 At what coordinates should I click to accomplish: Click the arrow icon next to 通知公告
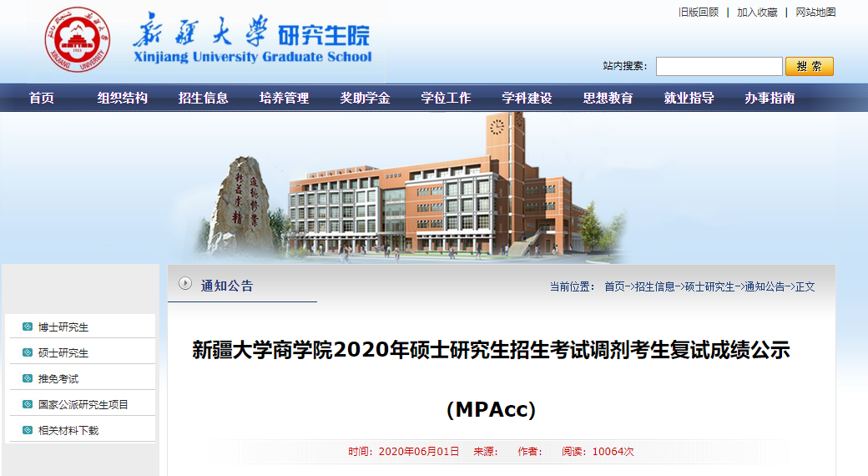coord(185,284)
